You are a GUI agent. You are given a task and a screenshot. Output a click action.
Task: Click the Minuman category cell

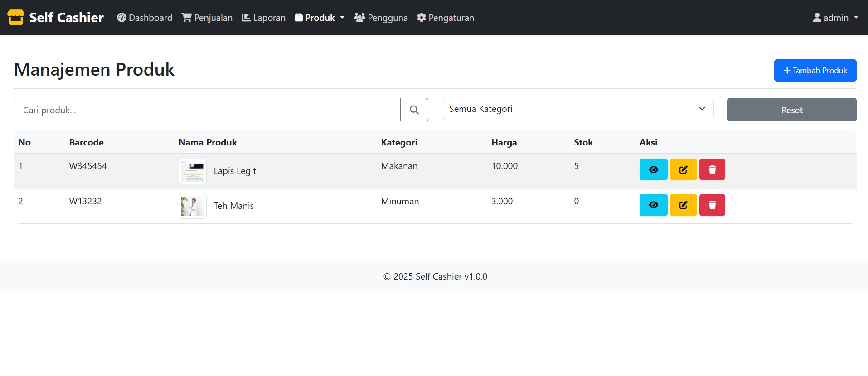click(400, 201)
